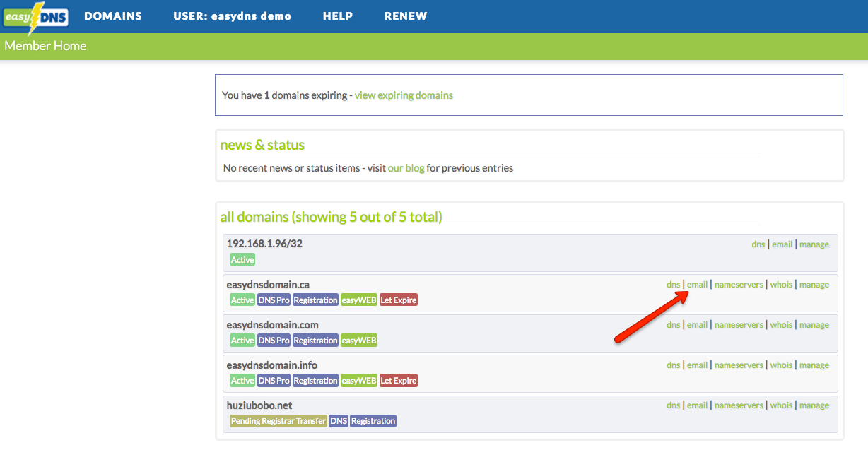Image resolution: width=868 pixels, height=450 pixels.
Task: Select the huziubobo.net domain name
Action: [259, 405]
